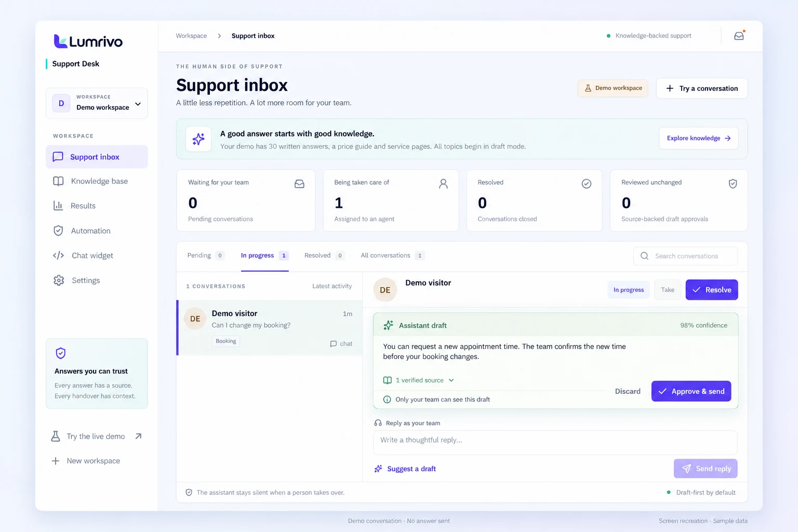Screen dimensions: 798x532
Task: Switch to the Pending tab
Action: click(x=206, y=256)
